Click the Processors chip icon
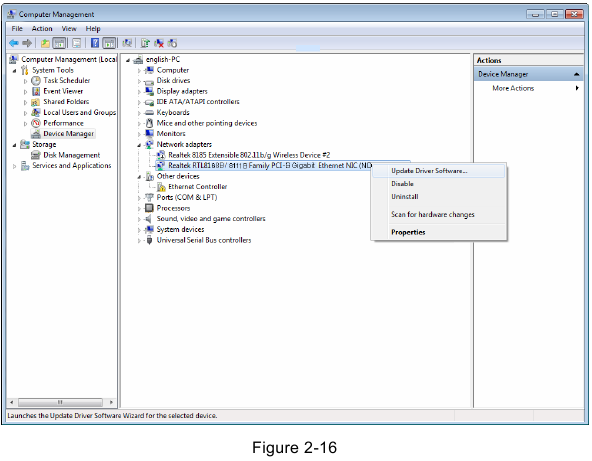 tap(150, 208)
